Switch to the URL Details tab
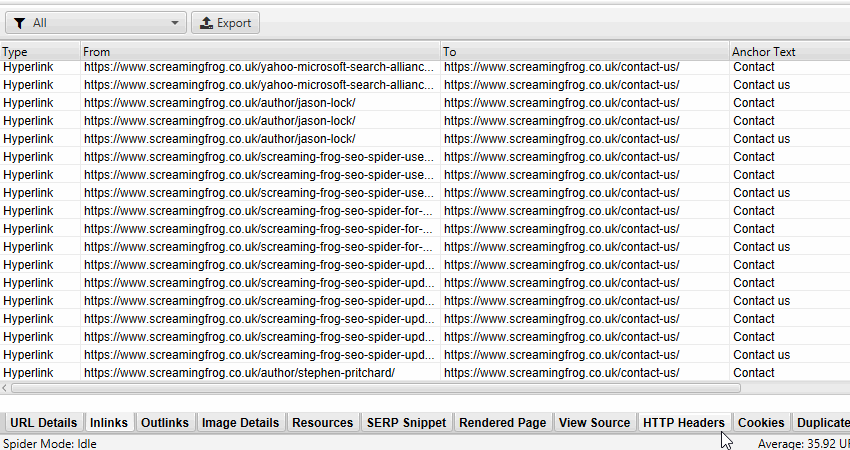The height and width of the screenshot is (450, 850). 44,423
